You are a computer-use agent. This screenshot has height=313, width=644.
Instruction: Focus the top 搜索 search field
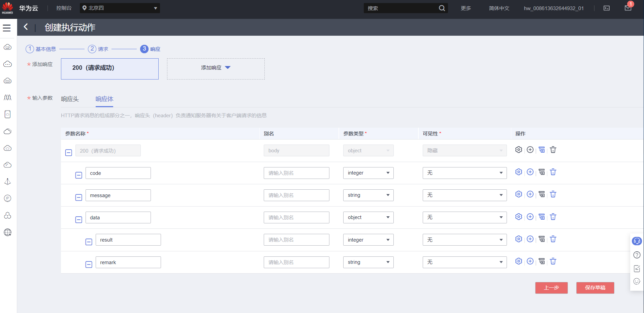(401, 8)
